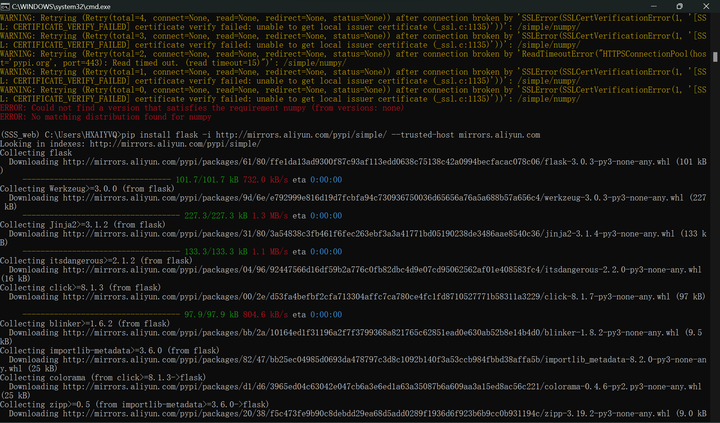The width and height of the screenshot is (720, 423).
Task: Click the 732.0 kB/s speed value
Action: pyautogui.click(x=265, y=180)
